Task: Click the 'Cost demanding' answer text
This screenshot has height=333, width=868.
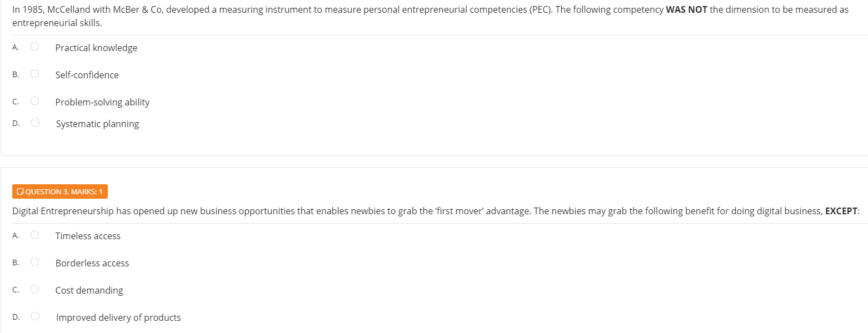Action: click(89, 290)
